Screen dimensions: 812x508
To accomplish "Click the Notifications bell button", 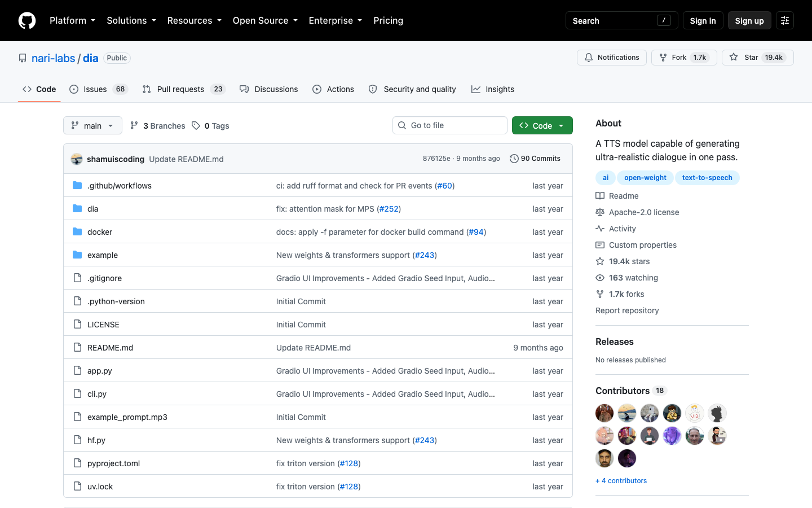I will pos(612,58).
